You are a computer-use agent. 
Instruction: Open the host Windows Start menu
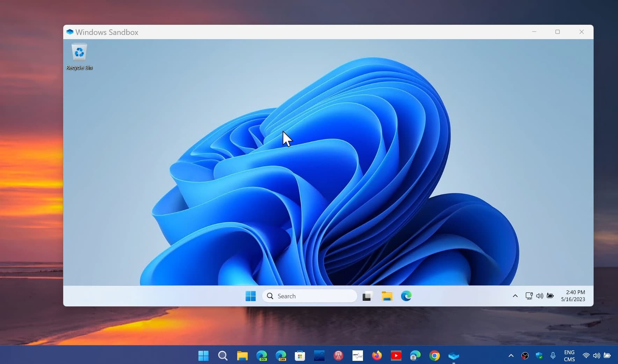203,356
